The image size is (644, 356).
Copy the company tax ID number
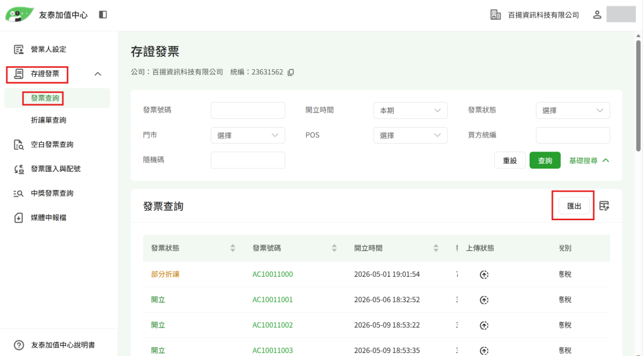point(291,72)
